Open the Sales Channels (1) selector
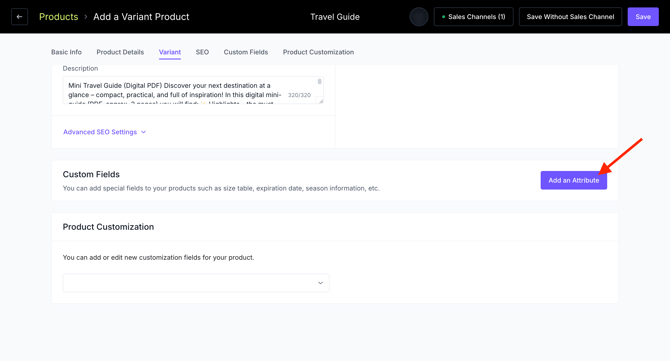Screen dimensions: 670x361 click(473, 17)
